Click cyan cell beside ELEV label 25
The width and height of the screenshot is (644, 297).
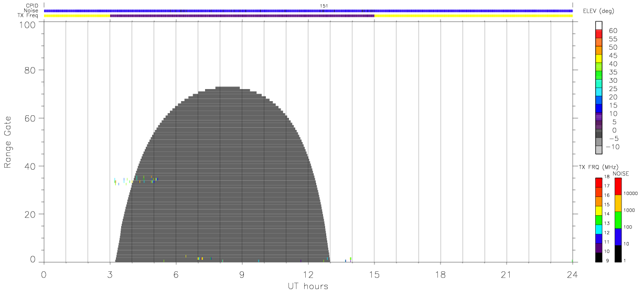pos(599,91)
